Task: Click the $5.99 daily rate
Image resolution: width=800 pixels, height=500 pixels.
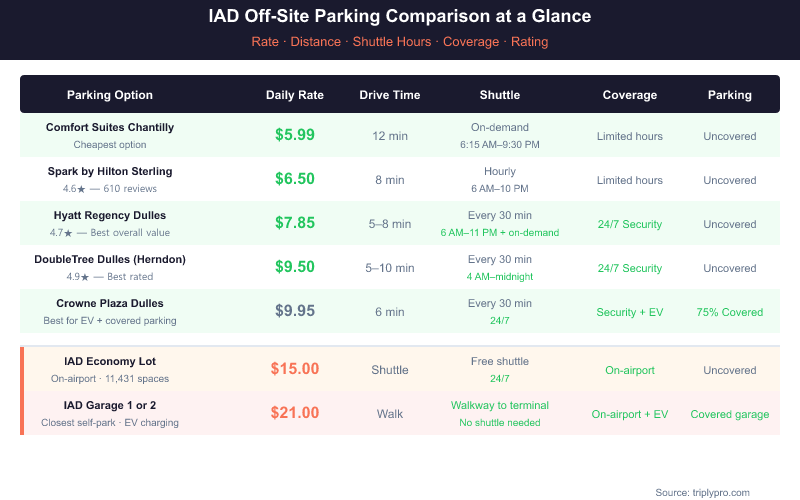Action: 295,136
